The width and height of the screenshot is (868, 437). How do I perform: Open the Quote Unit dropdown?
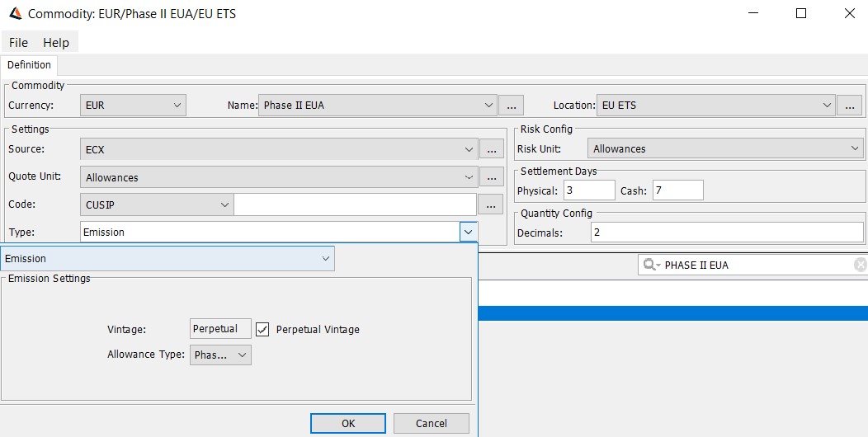coord(279,177)
